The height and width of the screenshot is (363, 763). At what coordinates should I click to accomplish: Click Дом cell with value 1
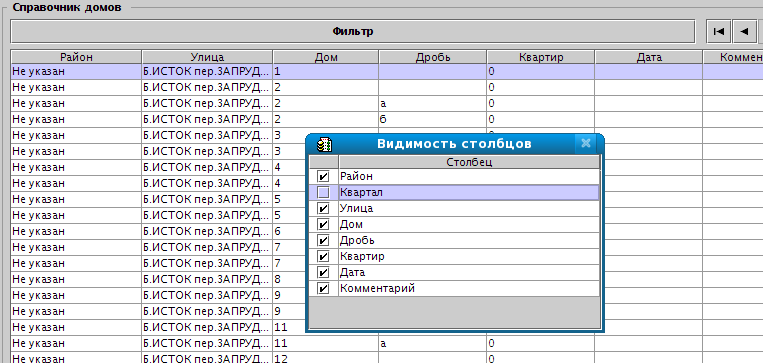coord(326,72)
